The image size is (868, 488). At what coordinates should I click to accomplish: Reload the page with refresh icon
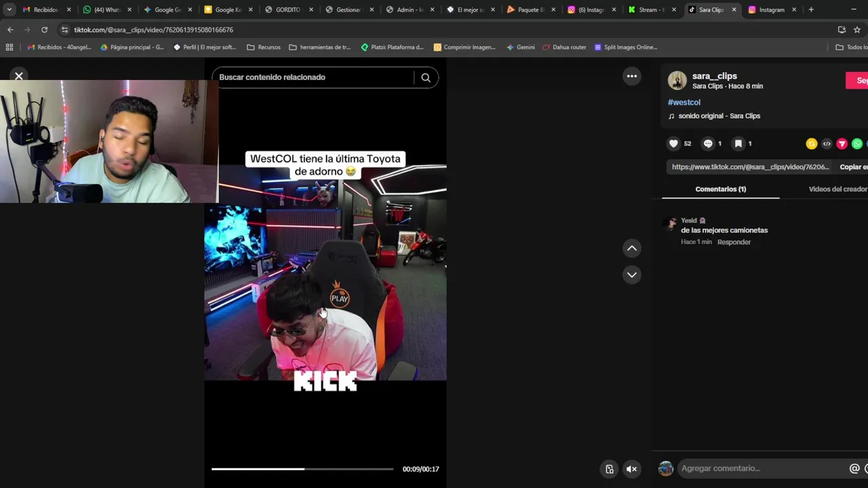pos(44,30)
